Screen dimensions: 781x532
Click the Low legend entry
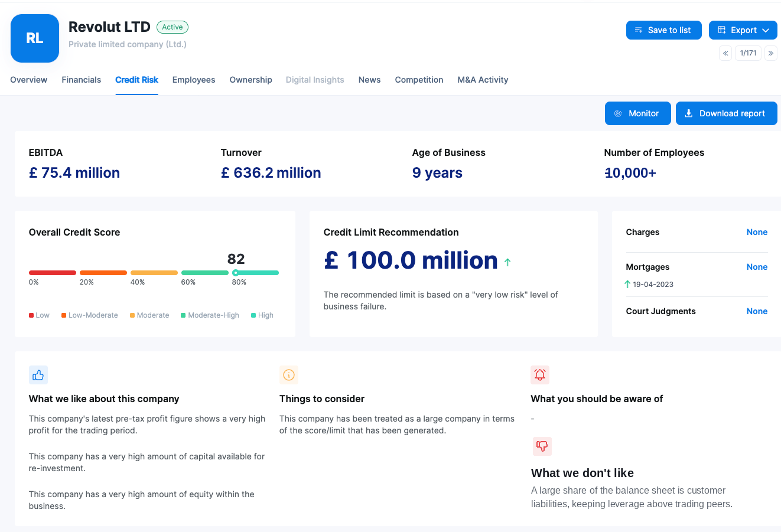pos(39,315)
